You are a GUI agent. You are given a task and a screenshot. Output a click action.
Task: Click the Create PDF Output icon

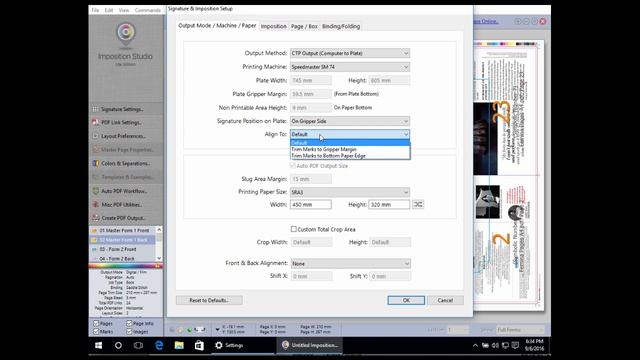coord(96,218)
